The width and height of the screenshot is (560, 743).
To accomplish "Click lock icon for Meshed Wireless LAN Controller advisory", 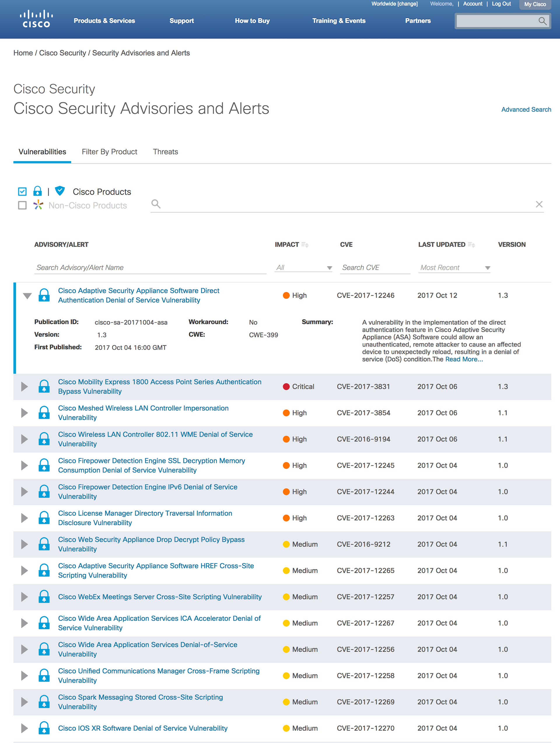I will pyautogui.click(x=44, y=413).
